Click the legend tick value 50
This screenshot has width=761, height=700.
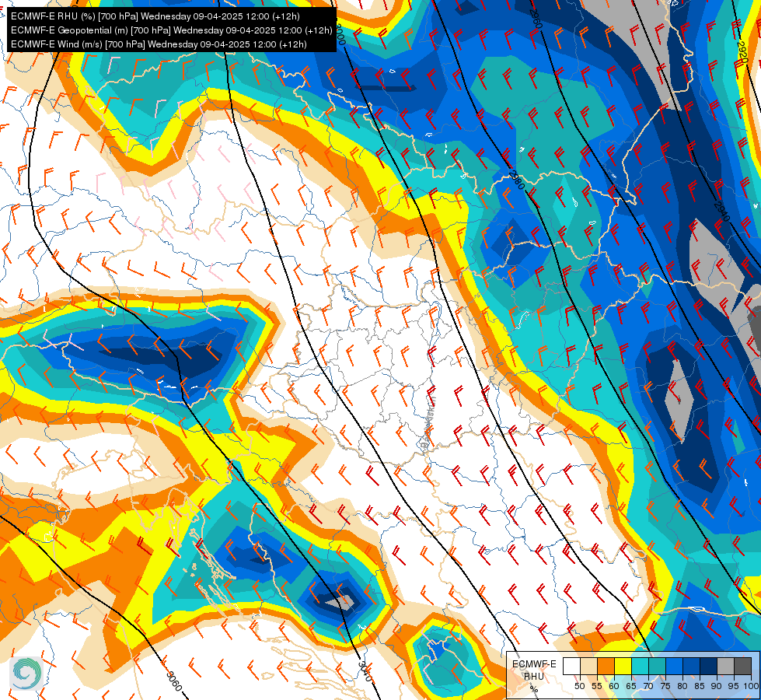pos(579,686)
